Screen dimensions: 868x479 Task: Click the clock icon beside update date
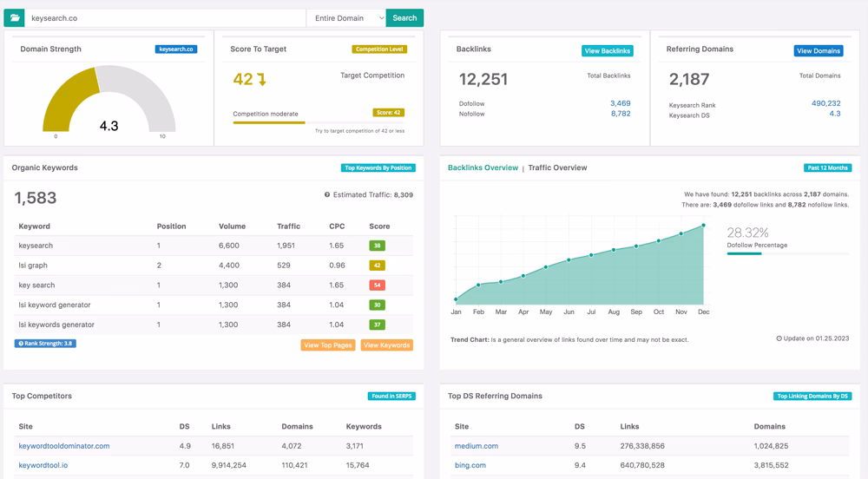coord(779,338)
